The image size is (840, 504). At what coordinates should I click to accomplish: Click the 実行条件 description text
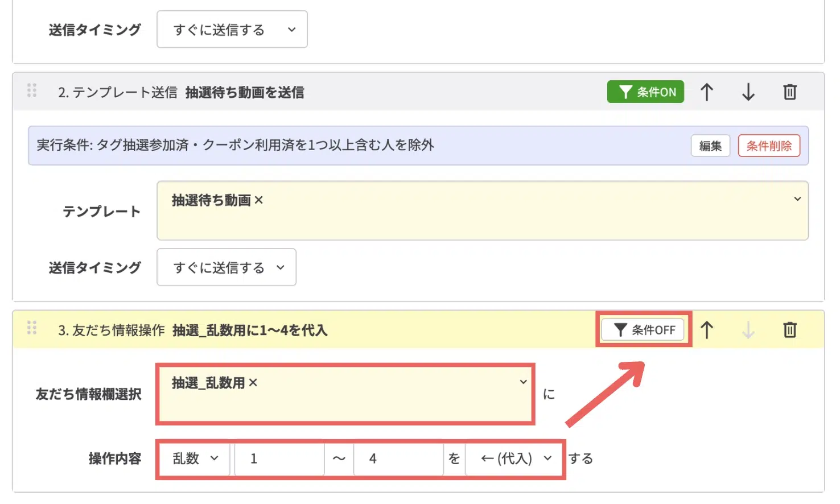click(235, 145)
